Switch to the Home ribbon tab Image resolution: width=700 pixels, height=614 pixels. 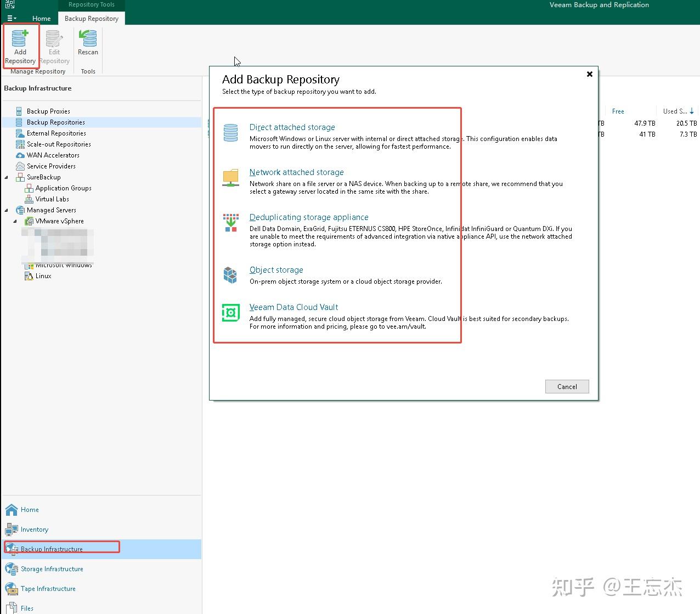41,18
